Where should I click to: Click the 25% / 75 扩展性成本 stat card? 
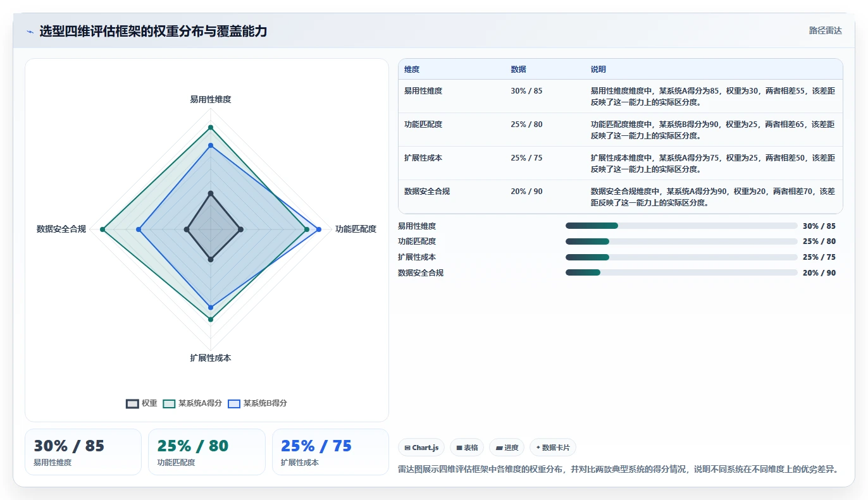(330, 452)
